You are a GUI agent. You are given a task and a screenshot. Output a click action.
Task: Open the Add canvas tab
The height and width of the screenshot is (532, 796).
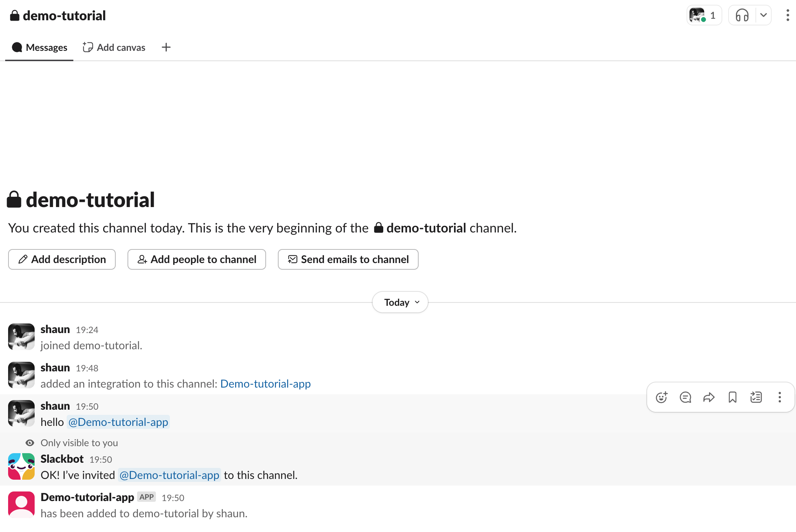114,48
